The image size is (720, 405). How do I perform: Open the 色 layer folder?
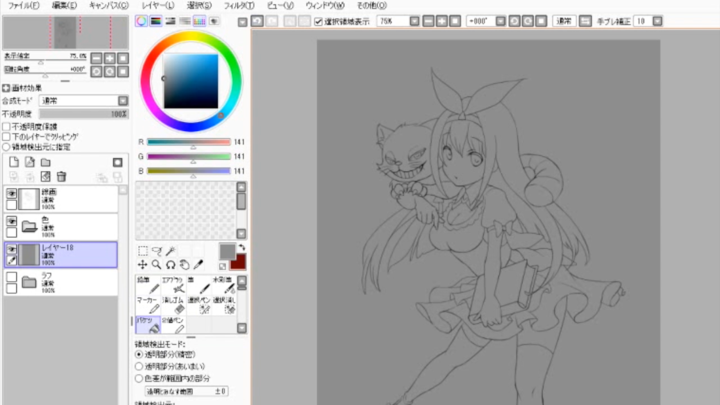click(x=29, y=226)
